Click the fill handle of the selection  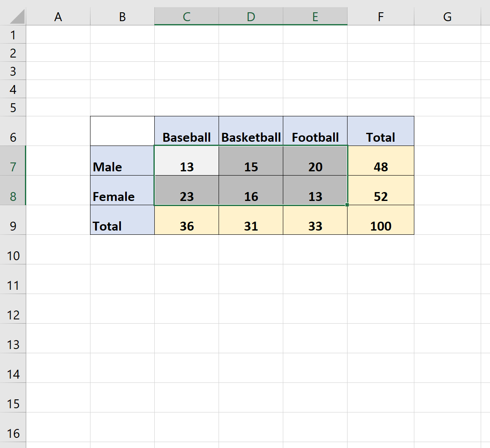coord(347,205)
